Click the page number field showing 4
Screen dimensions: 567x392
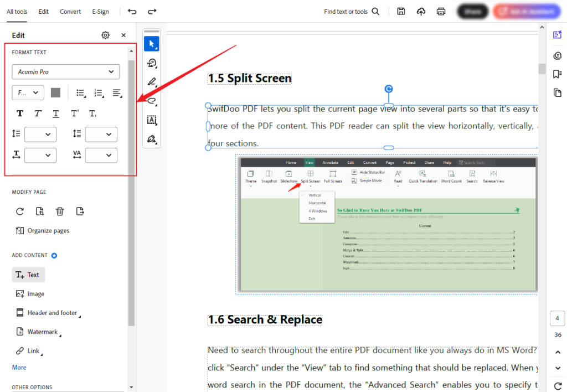point(557,318)
